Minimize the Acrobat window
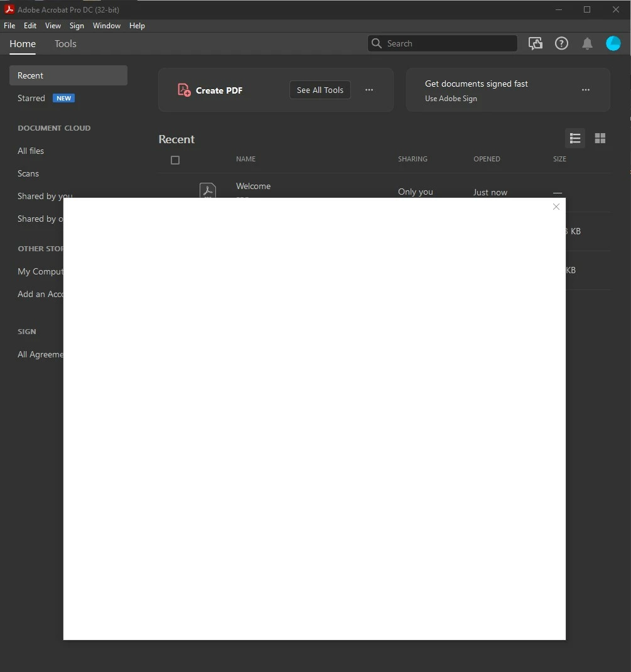Viewport: 631px width, 672px height. coord(559,9)
